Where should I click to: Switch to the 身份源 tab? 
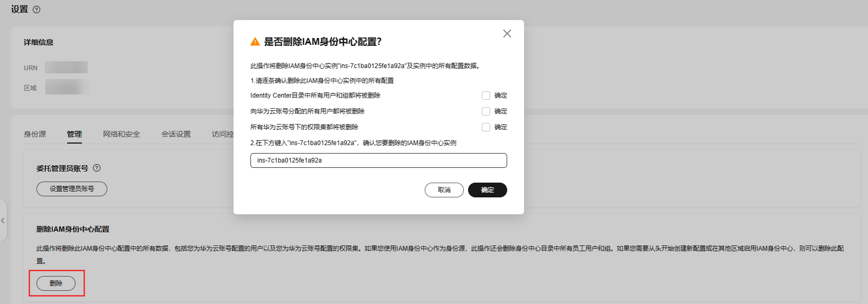tap(35, 134)
